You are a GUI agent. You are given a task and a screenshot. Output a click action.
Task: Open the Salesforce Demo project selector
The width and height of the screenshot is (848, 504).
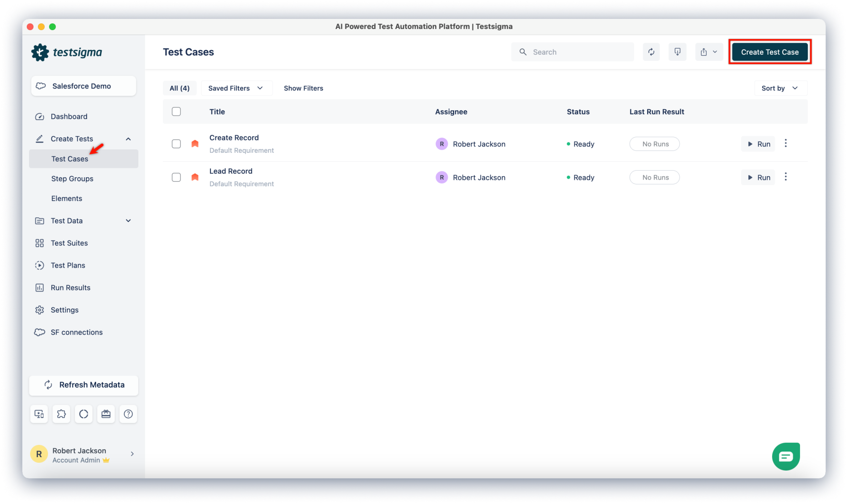pyautogui.click(x=83, y=86)
